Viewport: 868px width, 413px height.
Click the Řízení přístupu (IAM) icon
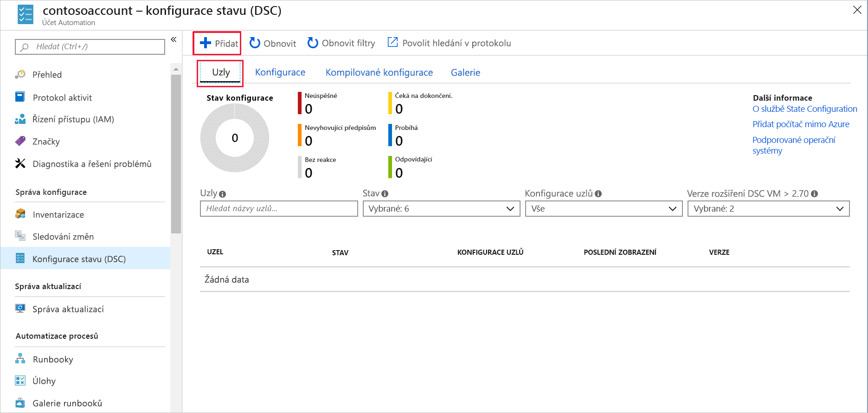[x=20, y=119]
